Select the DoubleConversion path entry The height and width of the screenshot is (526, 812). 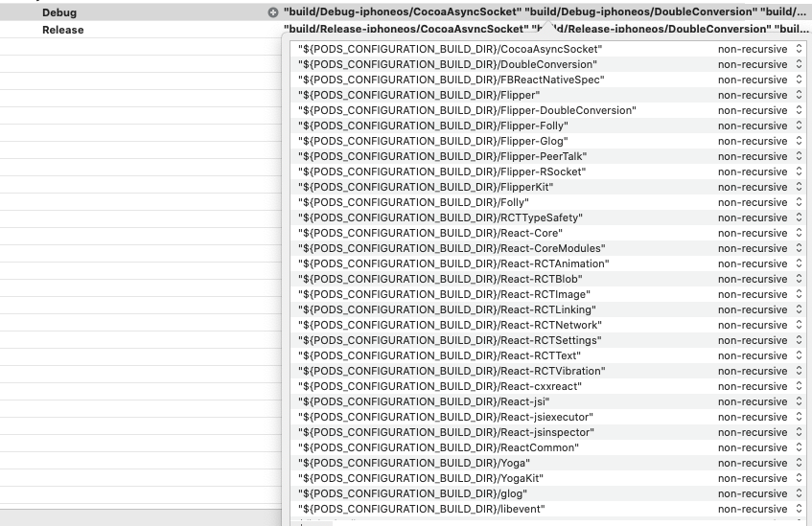(x=448, y=65)
